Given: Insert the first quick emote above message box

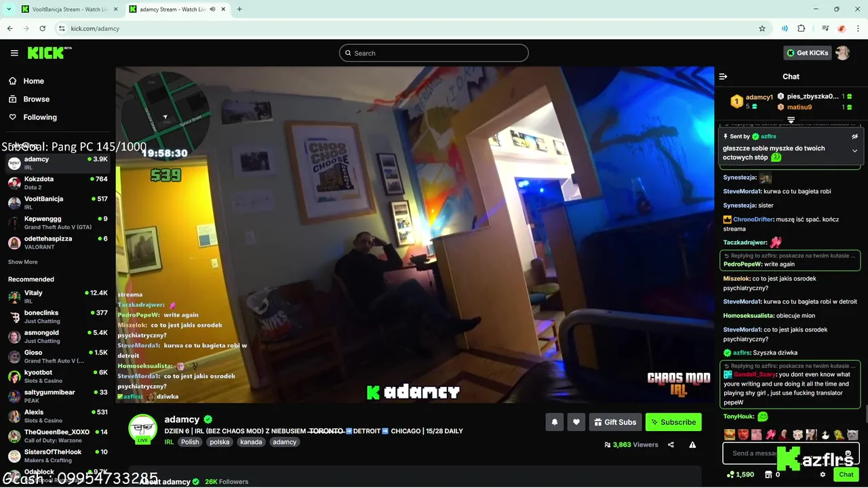Looking at the screenshot, I should (x=729, y=434).
